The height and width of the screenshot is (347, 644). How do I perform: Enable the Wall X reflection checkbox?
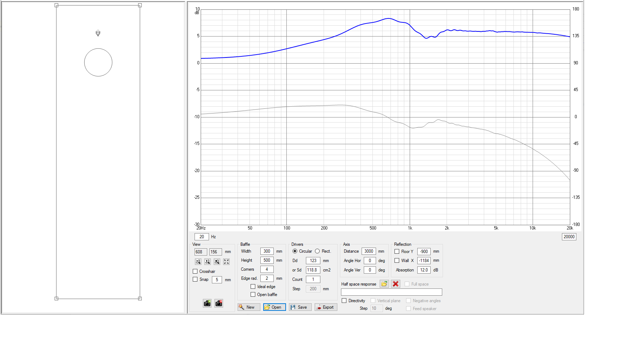(397, 261)
